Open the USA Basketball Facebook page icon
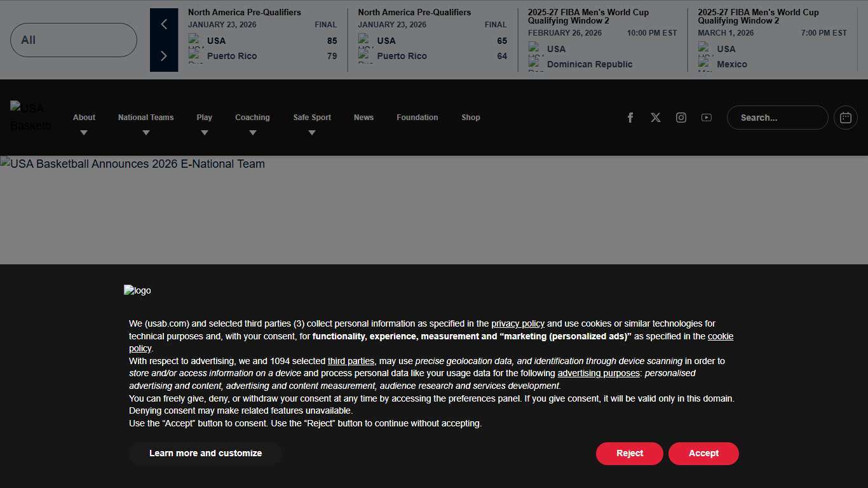Viewport: 868px width, 488px height. (x=630, y=118)
